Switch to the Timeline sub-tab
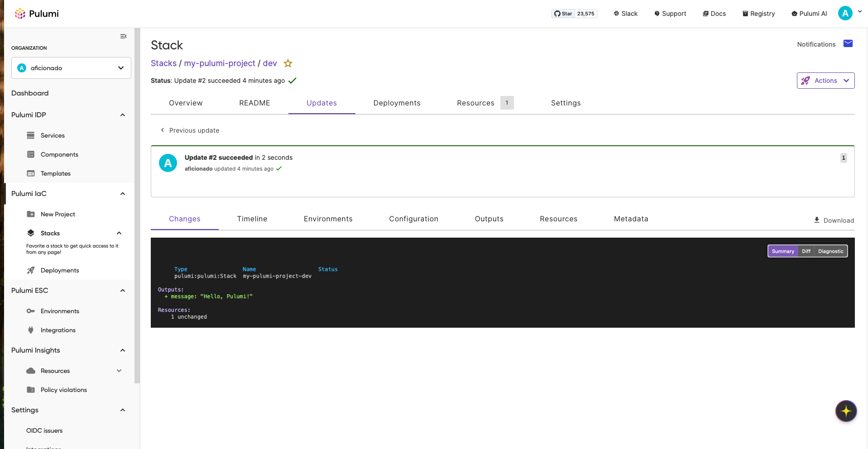The height and width of the screenshot is (449, 868). (x=252, y=219)
